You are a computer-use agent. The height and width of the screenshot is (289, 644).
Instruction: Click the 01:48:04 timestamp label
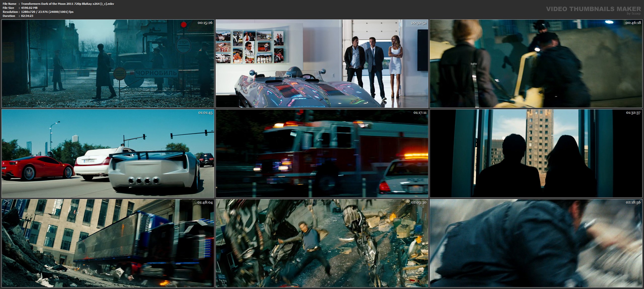coord(205,202)
